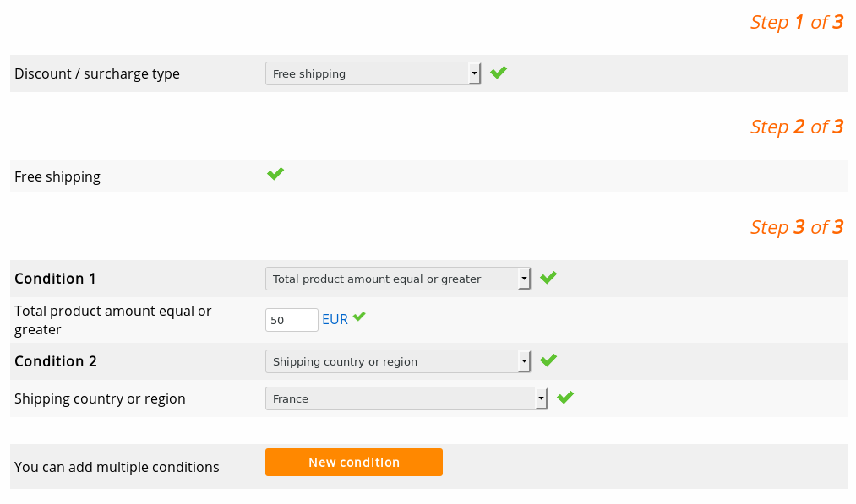Click the total product amount input field

point(291,320)
